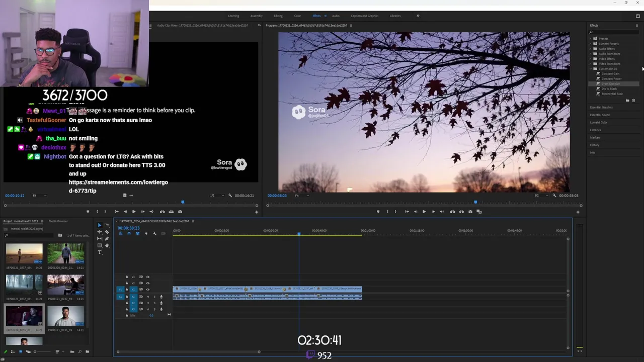Expand the Presets folder in Effects
The image size is (644, 362).
[x=590, y=39]
